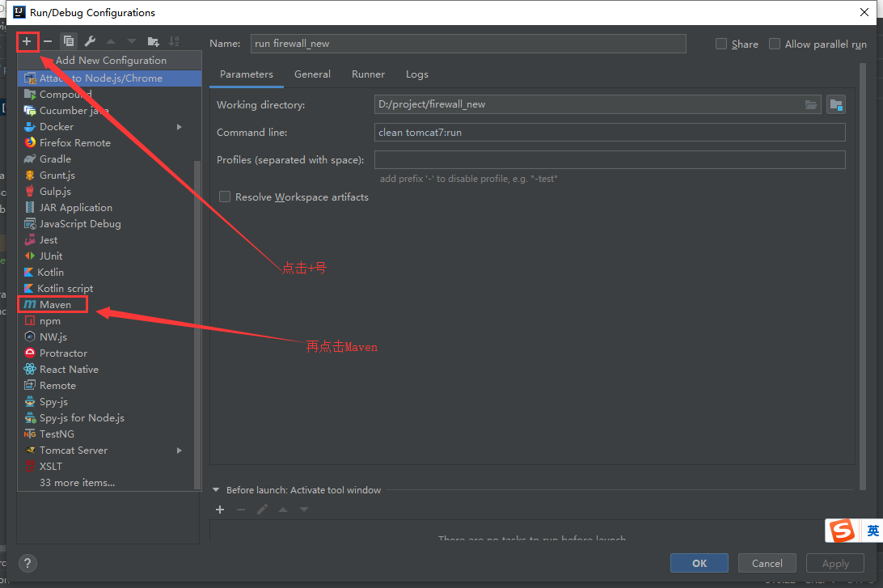Click the Sort Configurations icon
The width and height of the screenshot is (883, 588).
tap(174, 41)
